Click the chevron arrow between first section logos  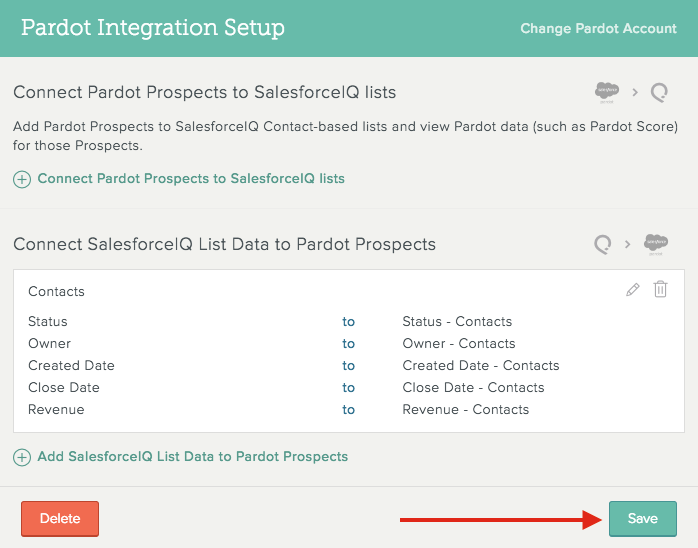[635, 93]
